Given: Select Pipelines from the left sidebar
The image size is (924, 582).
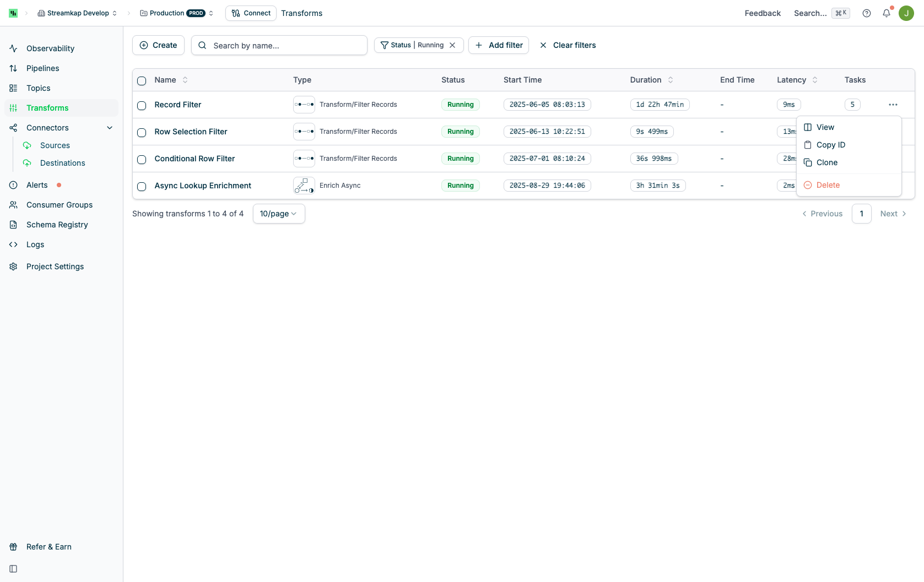Looking at the screenshot, I should pos(42,68).
